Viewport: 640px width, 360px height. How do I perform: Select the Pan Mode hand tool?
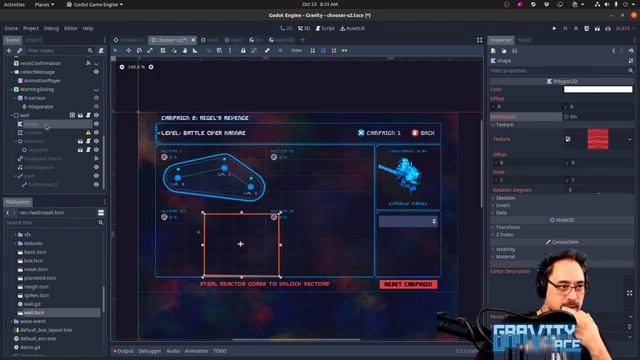tap(185, 51)
